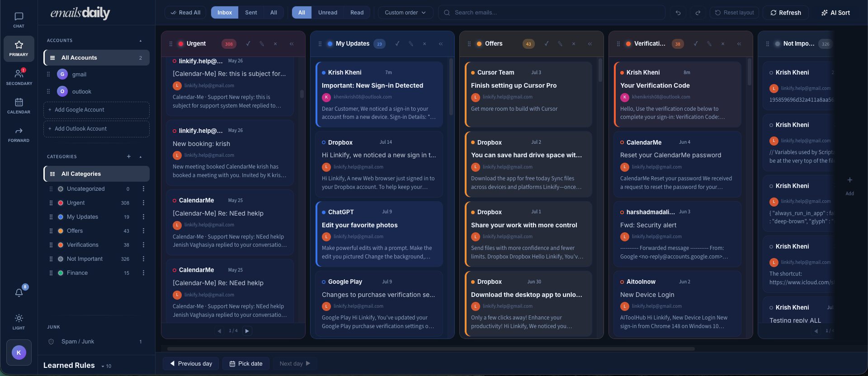Screen dimensions: 868x376
Task: Select Not Important category in sidebar
Action: (x=96, y=259)
